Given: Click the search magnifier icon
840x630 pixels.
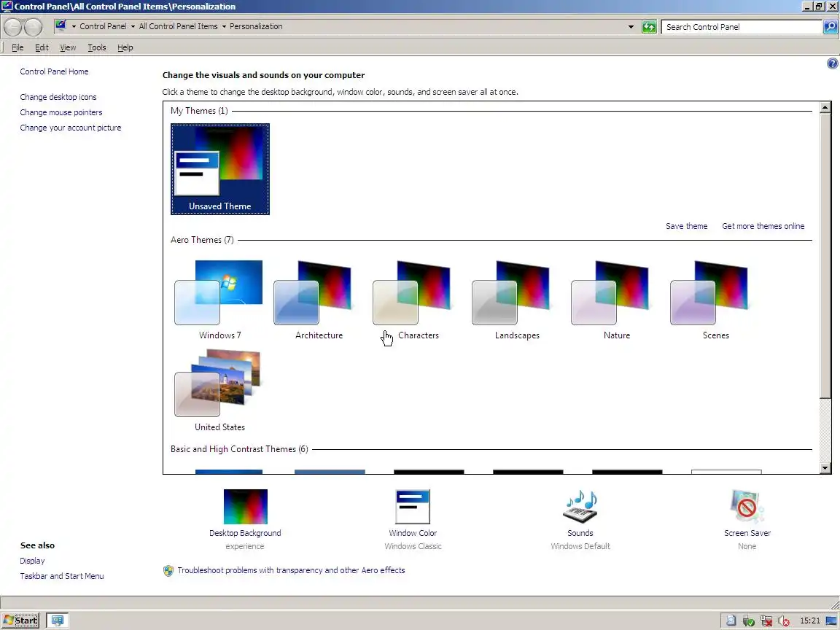Looking at the screenshot, I should pos(831,27).
